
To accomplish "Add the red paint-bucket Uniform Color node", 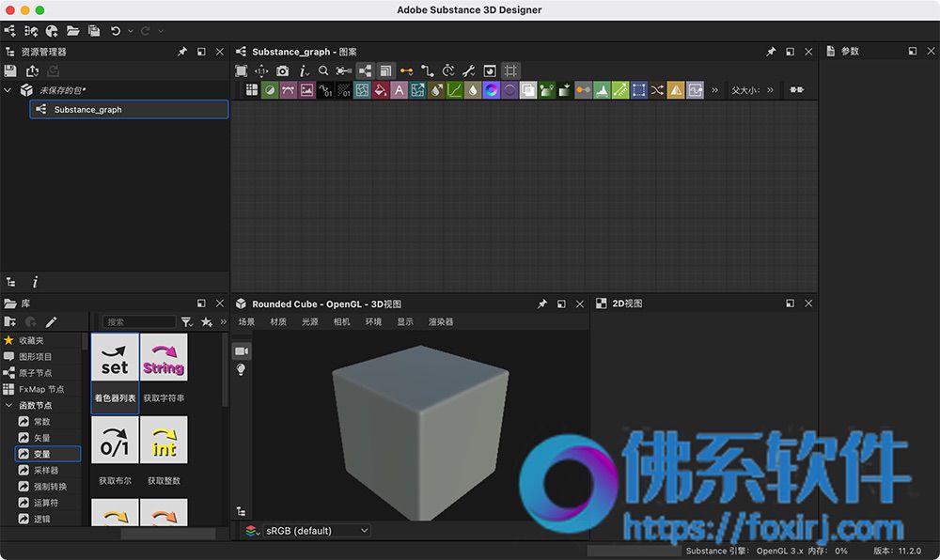I will tap(380, 90).
